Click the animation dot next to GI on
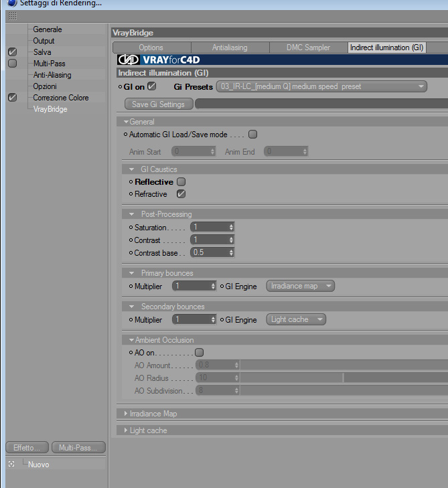 tap(120, 87)
